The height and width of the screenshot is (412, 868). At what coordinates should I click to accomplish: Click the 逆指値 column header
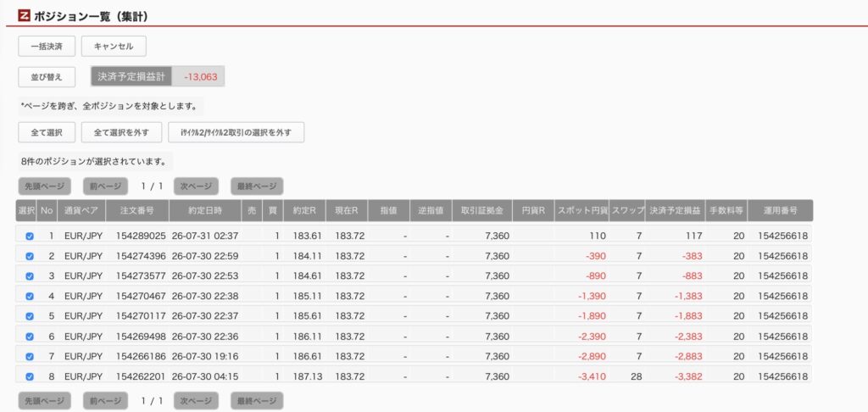431,210
